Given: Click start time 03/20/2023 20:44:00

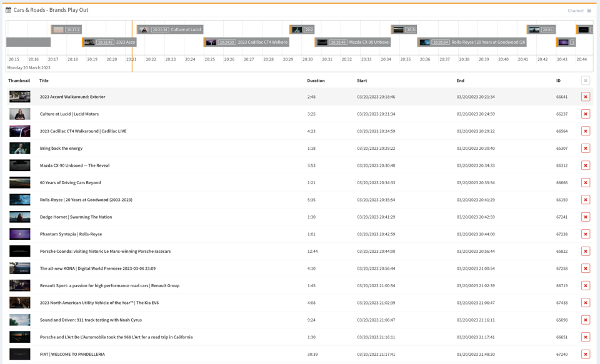Looking at the screenshot, I should point(376,251).
